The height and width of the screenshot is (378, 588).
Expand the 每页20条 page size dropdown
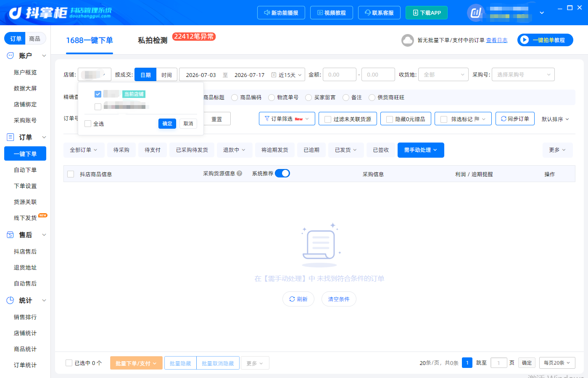coord(557,363)
